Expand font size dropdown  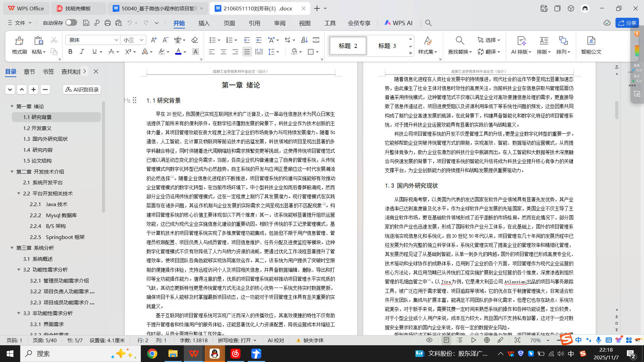[142, 40]
